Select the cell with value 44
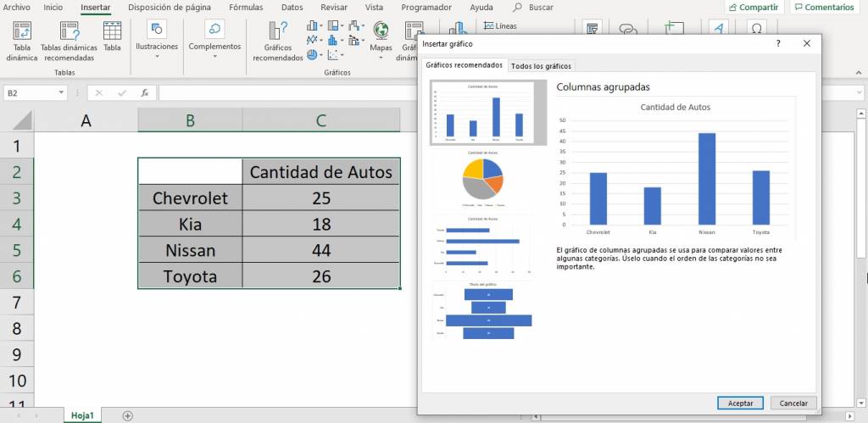The height and width of the screenshot is (423, 868). coord(321,250)
